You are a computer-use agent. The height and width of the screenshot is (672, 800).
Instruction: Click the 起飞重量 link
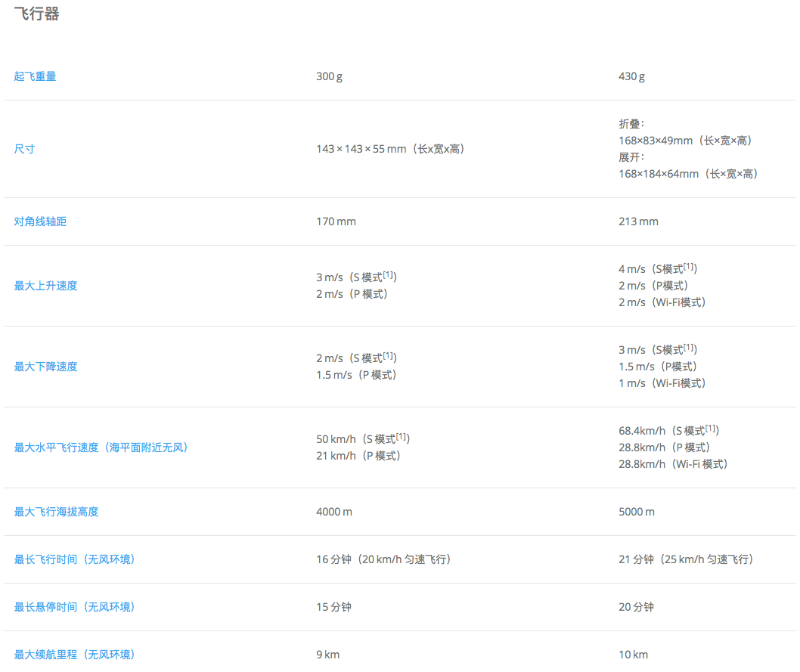pyautogui.click(x=35, y=76)
